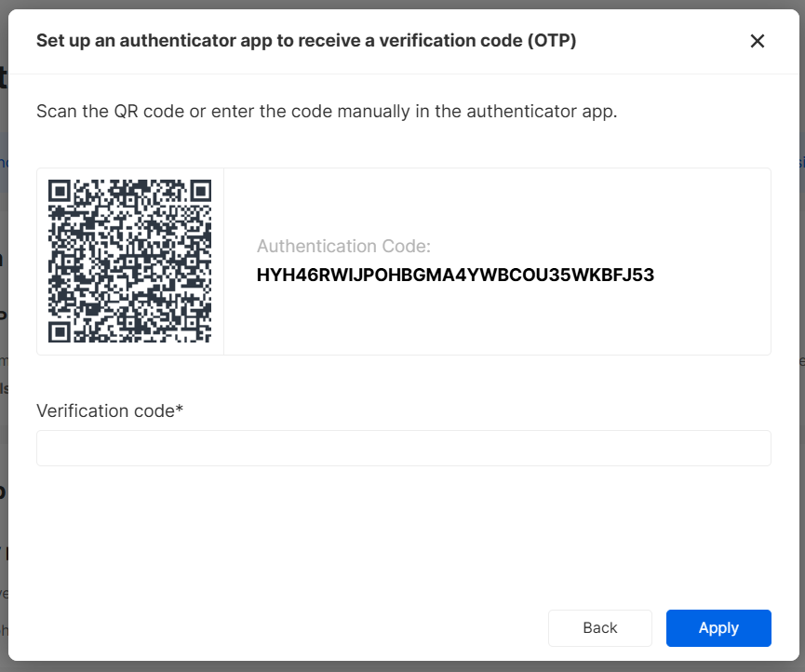Close the authenticator setup dialog
Screen dimensions: 805x672
coord(757,41)
